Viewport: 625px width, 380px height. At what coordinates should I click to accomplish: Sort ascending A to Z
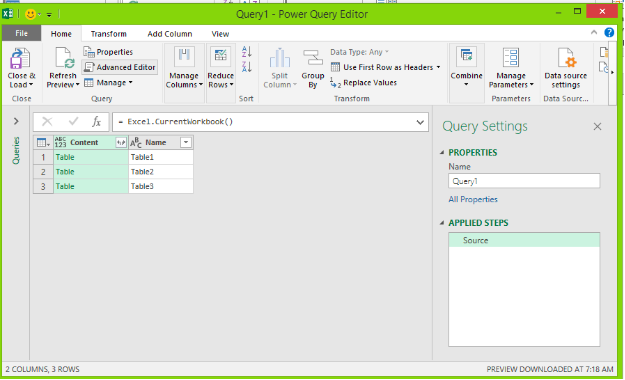pos(247,51)
